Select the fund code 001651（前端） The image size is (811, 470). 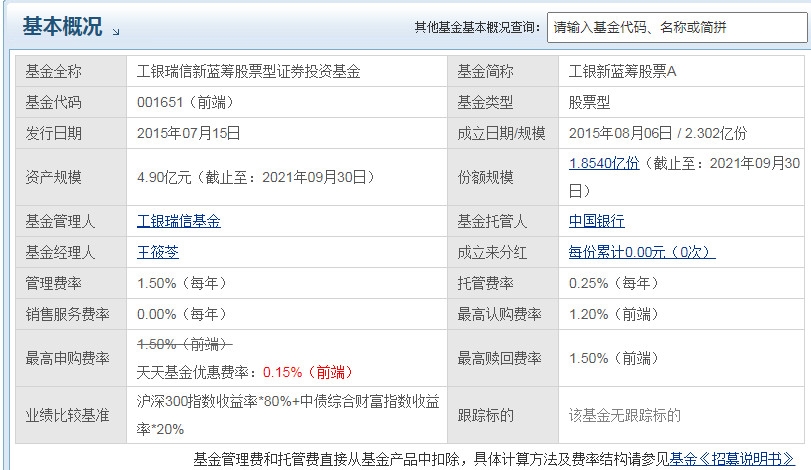pos(186,102)
